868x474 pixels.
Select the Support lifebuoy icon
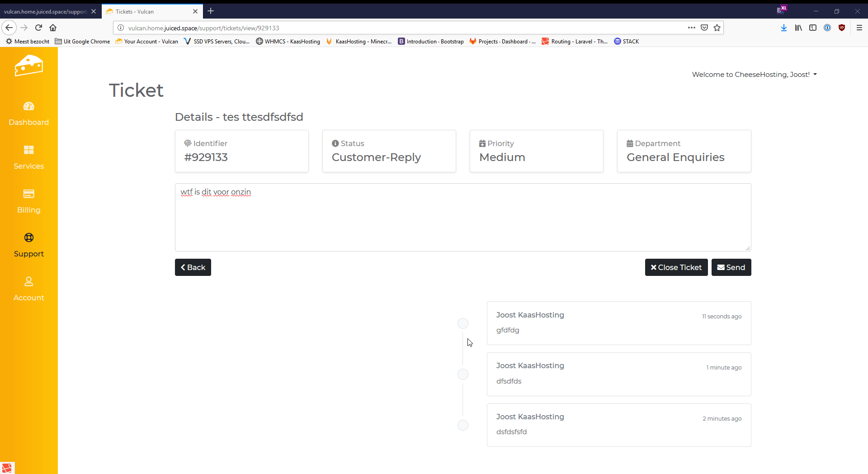pyautogui.click(x=28, y=238)
